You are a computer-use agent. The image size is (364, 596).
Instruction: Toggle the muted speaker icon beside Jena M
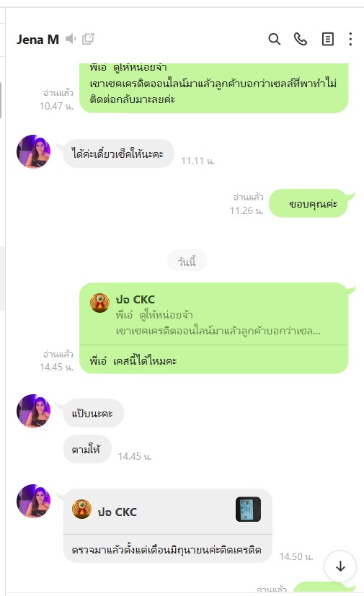coord(71,39)
